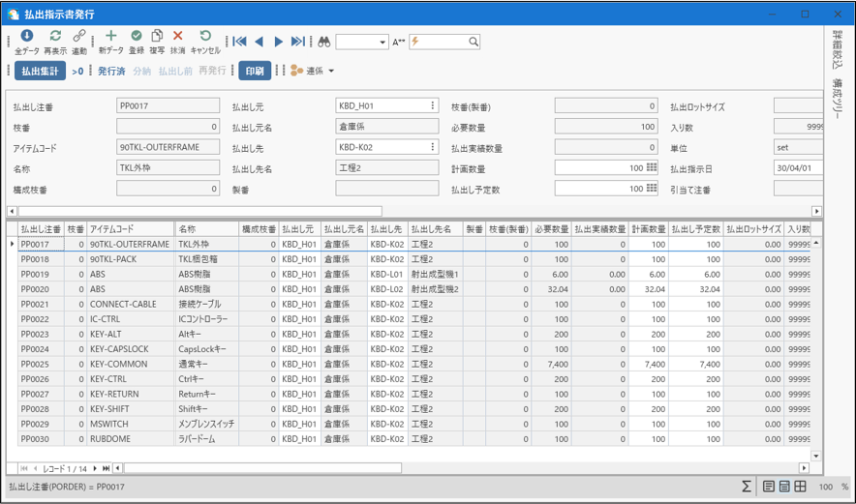856x504 pixels.
Task: Click the 登録 checkmark icon
Action: 137,37
